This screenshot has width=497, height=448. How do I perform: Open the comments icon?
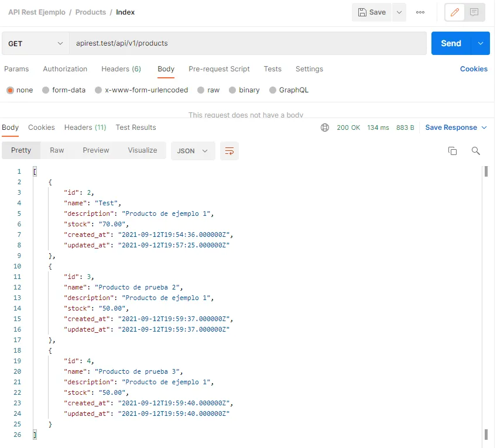[x=474, y=12]
